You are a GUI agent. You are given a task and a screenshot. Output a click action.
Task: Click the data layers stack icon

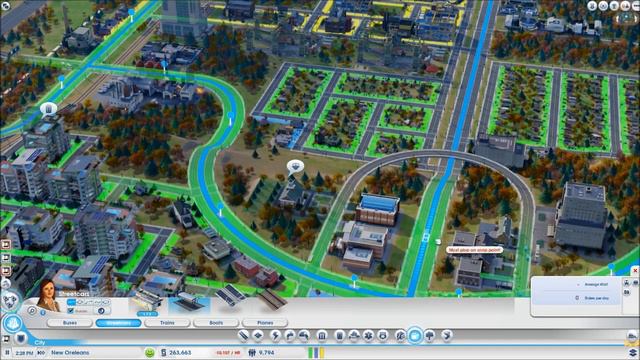coord(633,352)
